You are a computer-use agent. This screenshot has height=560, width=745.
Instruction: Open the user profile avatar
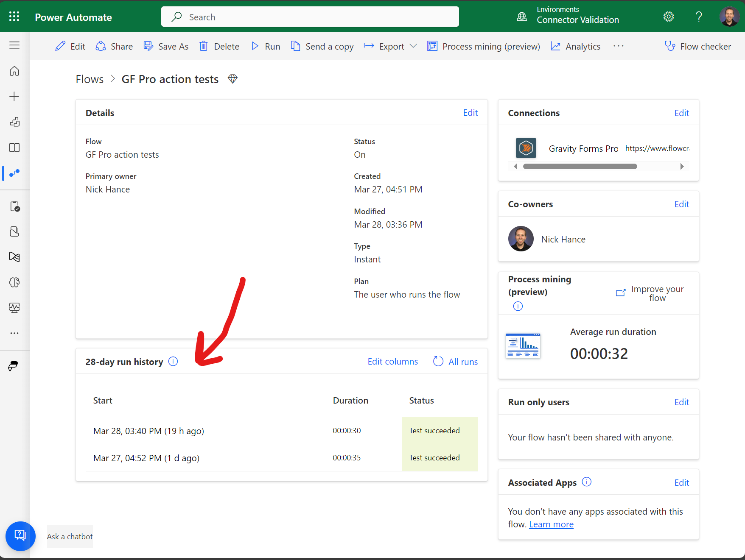pos(729,17)
